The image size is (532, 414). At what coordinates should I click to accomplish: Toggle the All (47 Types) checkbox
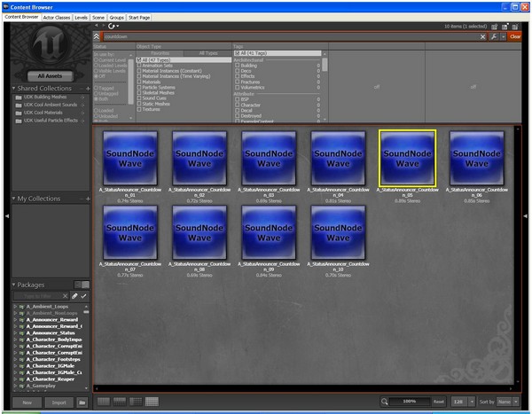pos(139,59)
